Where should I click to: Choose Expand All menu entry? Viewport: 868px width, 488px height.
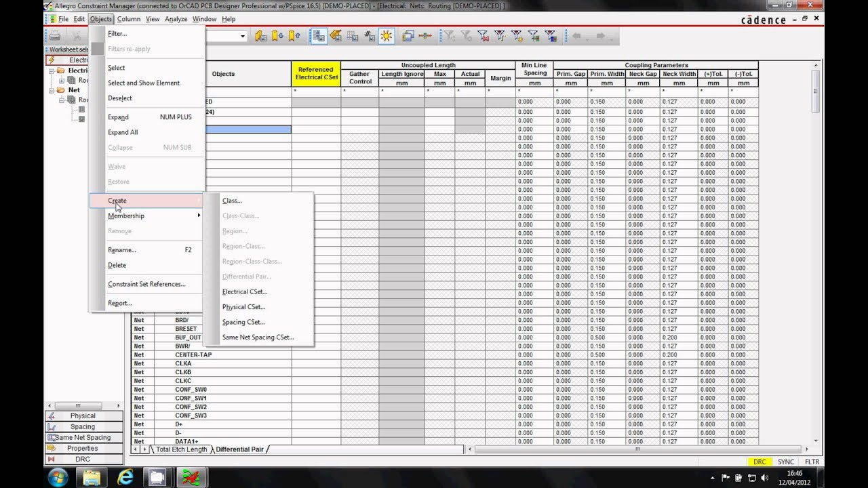[147, 132]
